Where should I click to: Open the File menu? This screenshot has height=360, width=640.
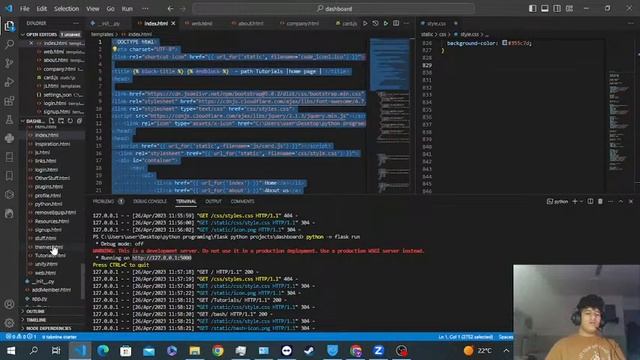pyautogui.click(x=24, y=9)
